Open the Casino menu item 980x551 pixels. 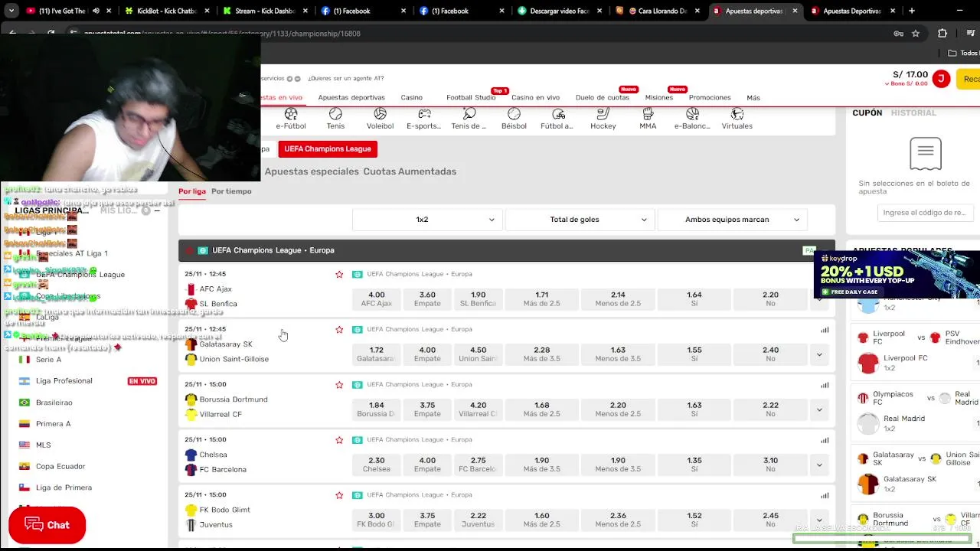pos(411,98)
